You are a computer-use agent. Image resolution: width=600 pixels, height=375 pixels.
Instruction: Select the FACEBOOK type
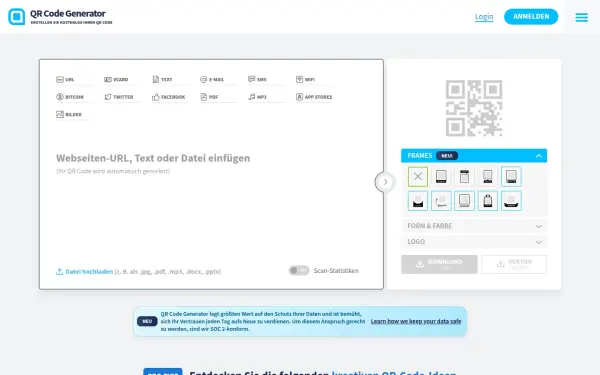click(168, 97)
